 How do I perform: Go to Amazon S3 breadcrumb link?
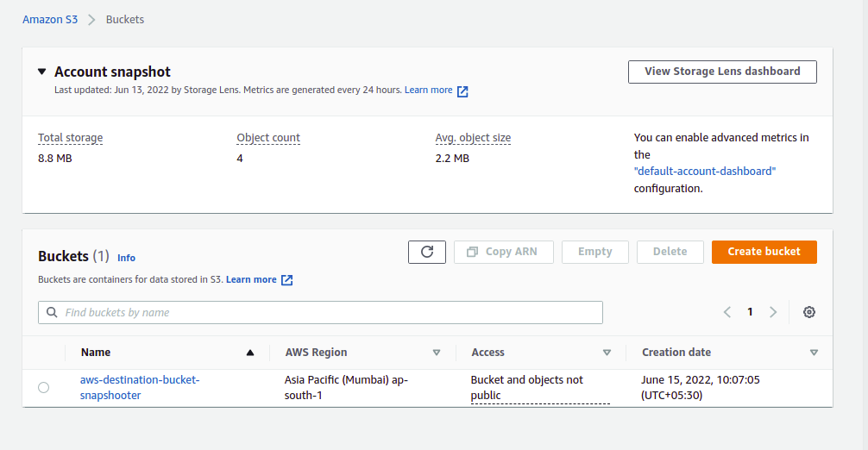pyautogui.click(x=50, y=19)
